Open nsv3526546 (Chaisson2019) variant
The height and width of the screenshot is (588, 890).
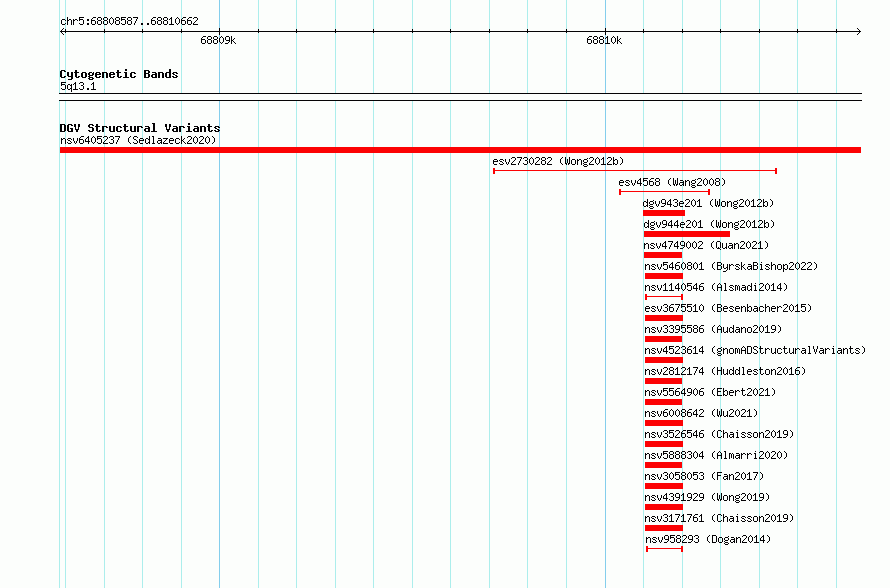[x=719, y=434]
